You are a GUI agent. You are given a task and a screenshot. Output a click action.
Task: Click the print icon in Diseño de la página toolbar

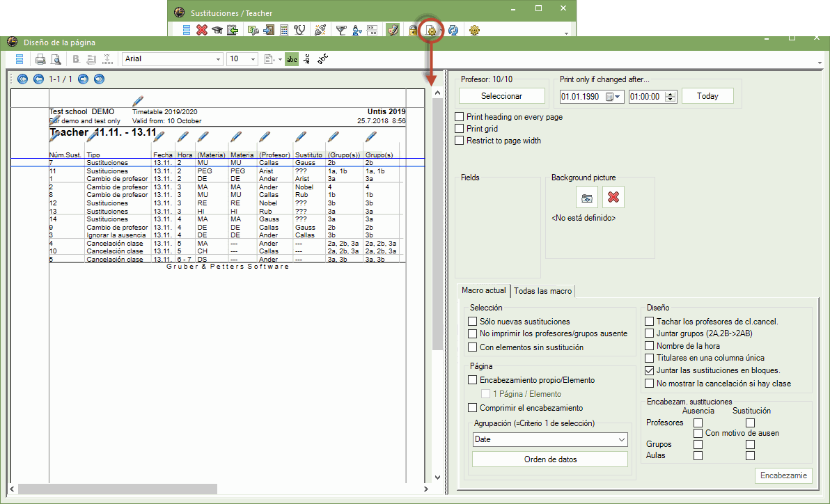[x=40, y=59]
